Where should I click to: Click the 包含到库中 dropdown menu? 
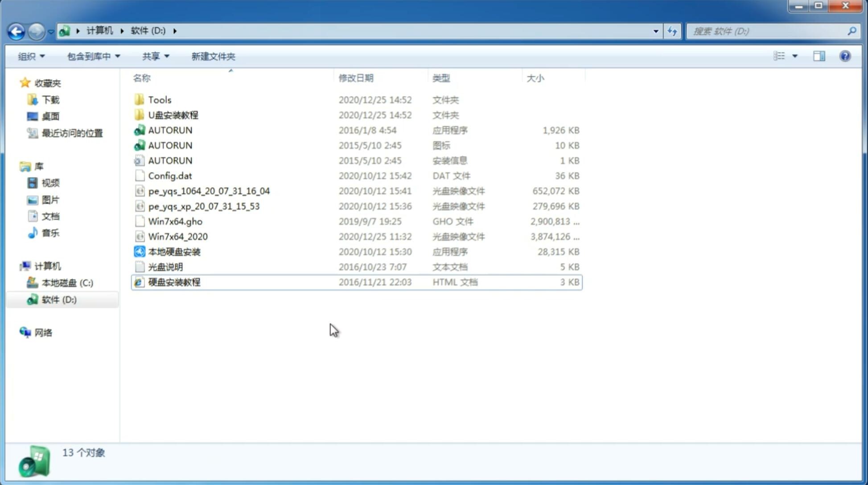(92, 56)
